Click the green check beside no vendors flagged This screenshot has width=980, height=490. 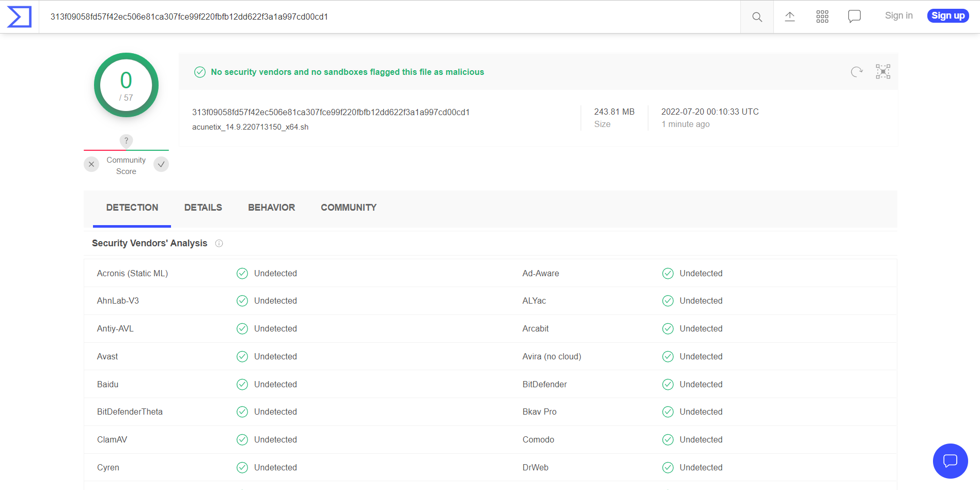point(200,72)
